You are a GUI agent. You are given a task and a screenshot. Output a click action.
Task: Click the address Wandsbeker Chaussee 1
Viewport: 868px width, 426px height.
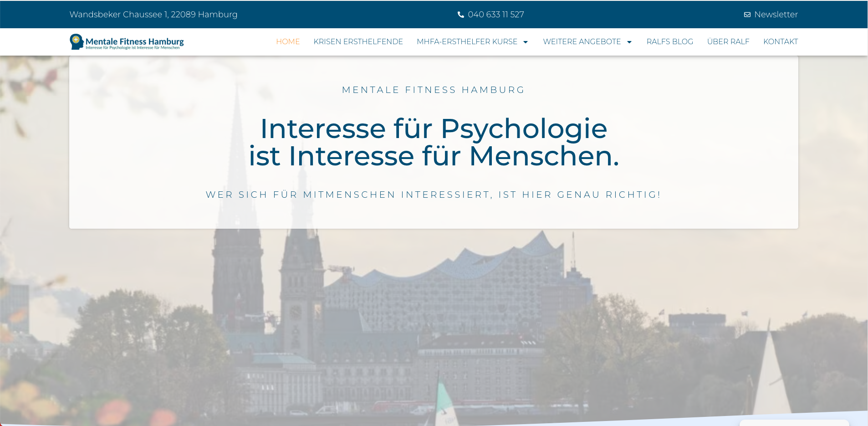point(153,14)
